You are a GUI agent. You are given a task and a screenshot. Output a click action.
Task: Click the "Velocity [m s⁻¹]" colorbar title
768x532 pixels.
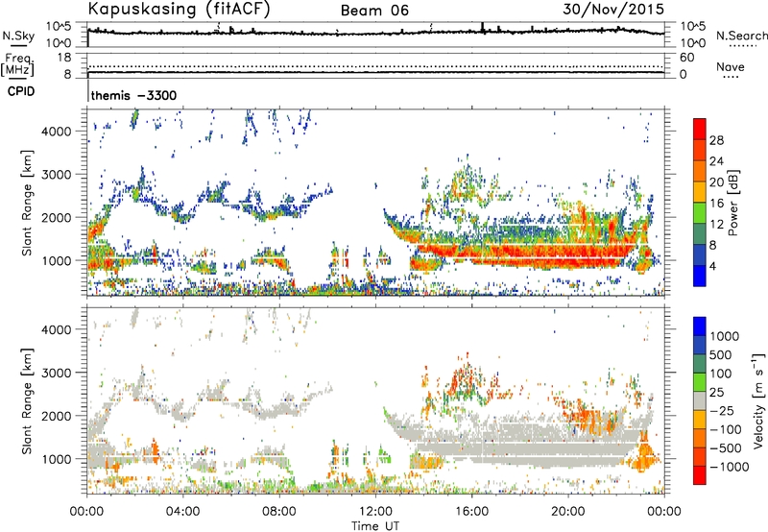759,400
